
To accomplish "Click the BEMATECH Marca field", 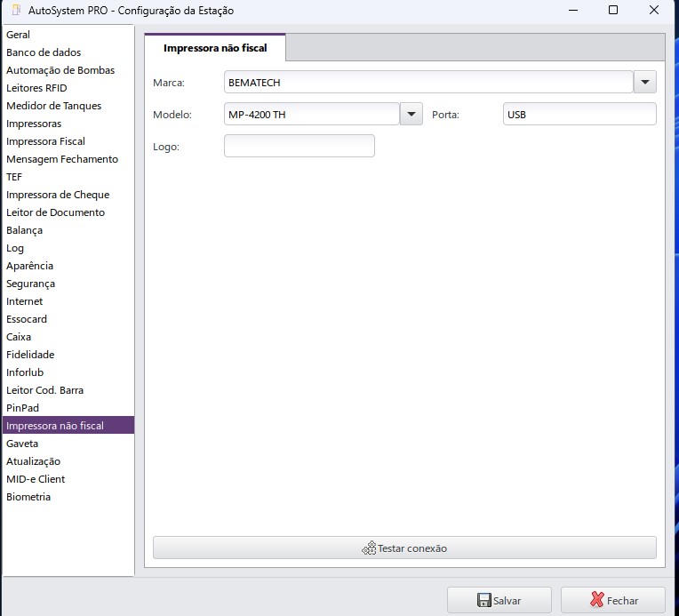I will pyautogui.click(x=427, y=83).
